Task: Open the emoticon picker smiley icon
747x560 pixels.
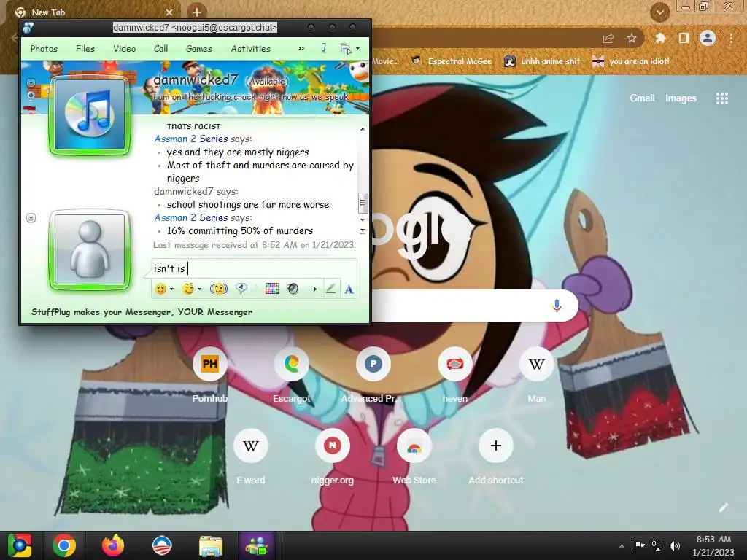Action: pos(160,289)
